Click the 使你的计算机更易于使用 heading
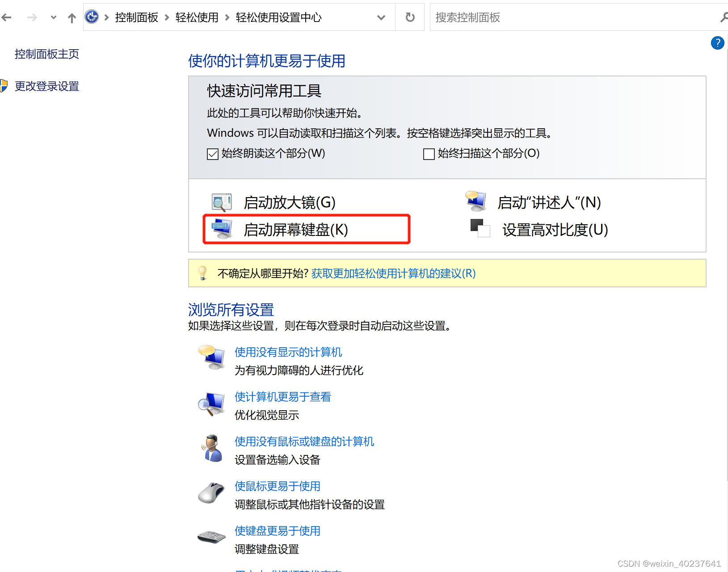Screen dimensions: 728x572 pos(267,61)
